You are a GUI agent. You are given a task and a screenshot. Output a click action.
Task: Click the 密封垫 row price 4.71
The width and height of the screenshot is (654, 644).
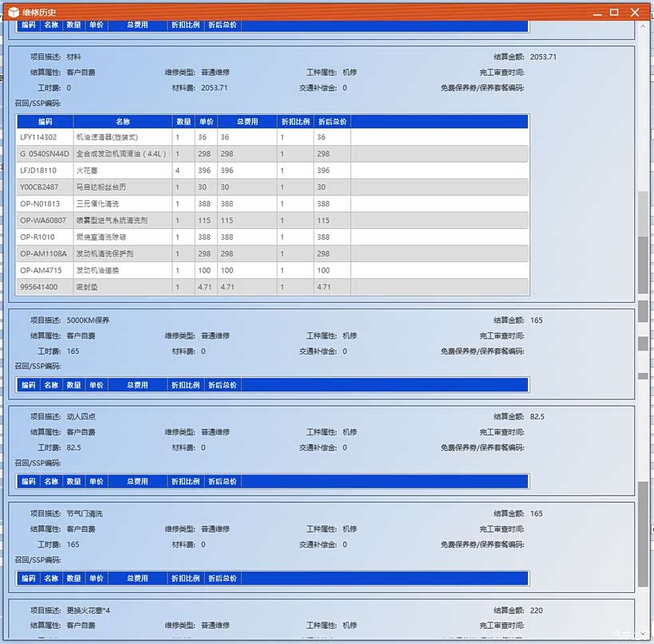point(206,287)
